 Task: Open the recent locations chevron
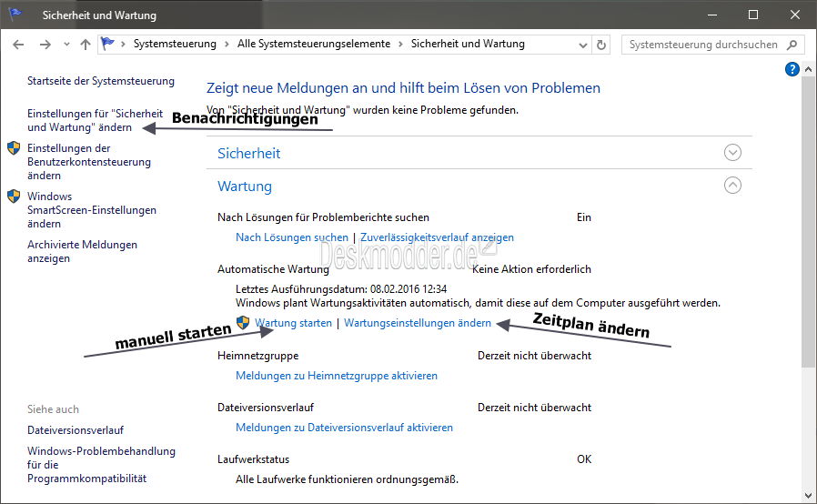pos(66,45)
